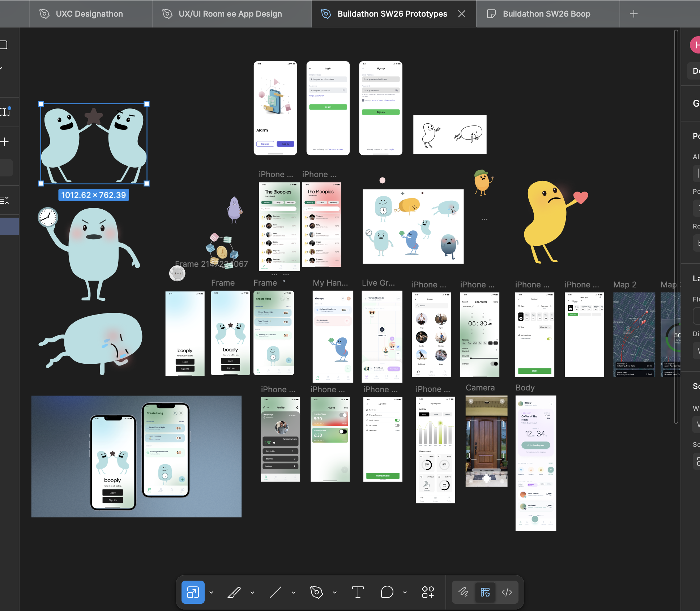Viewport: 700px width, 611px height.
Task: Expand the chevron beside the Comment tool
Action: click(405, 593)
